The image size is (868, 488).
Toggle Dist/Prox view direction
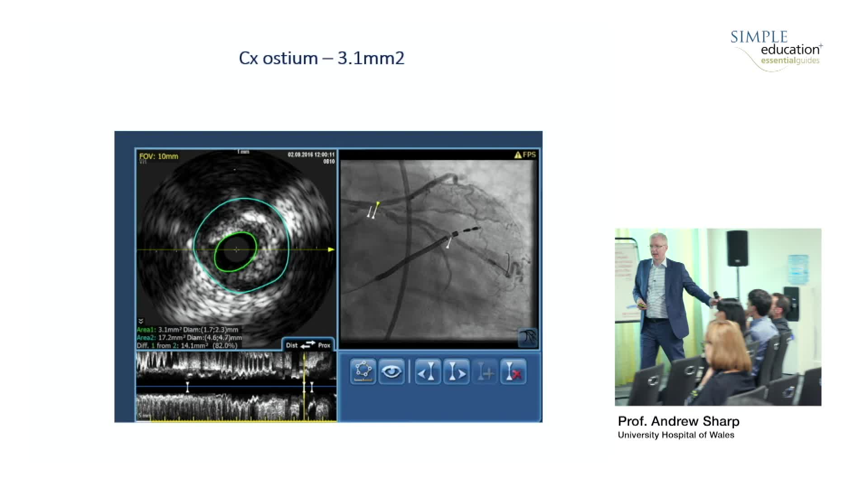[308, 345]
